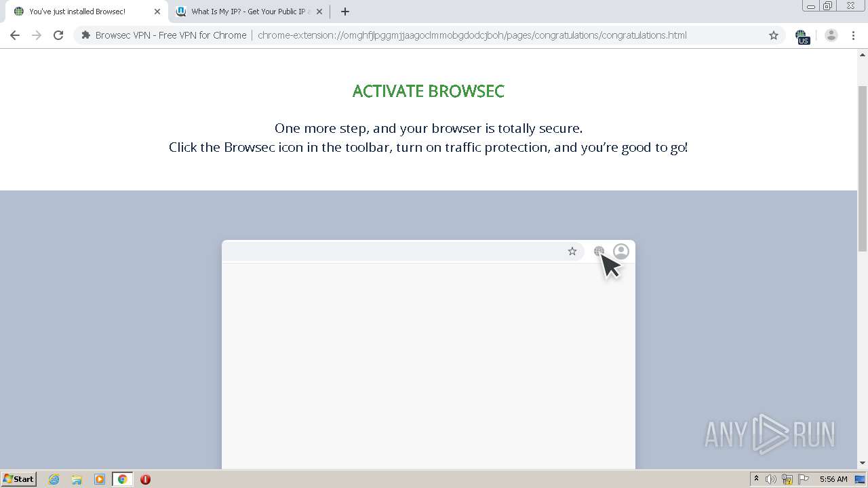Screen dimensions: 868x488
Task: Click the extension puzzle icon in address bar
Action: (85, 35)
